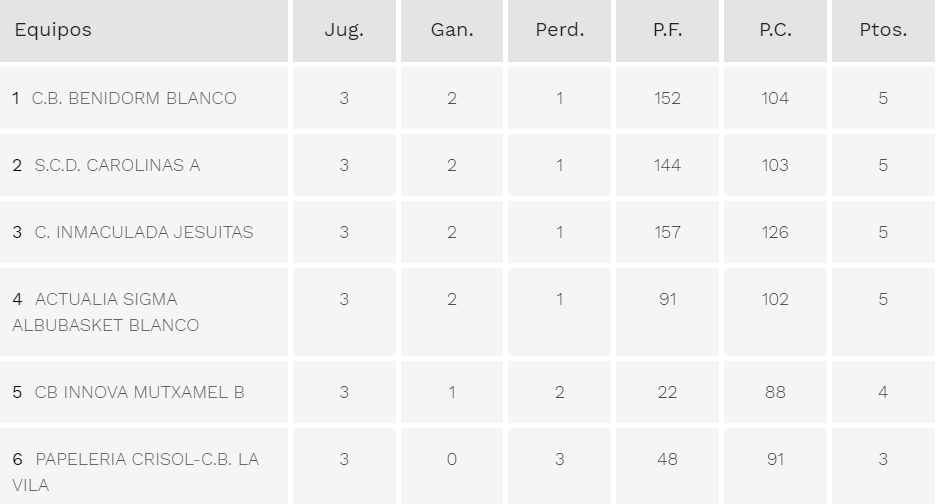Select the Jug. column header
This screenshot has width=938, height=504.
(x=344, y=30)
